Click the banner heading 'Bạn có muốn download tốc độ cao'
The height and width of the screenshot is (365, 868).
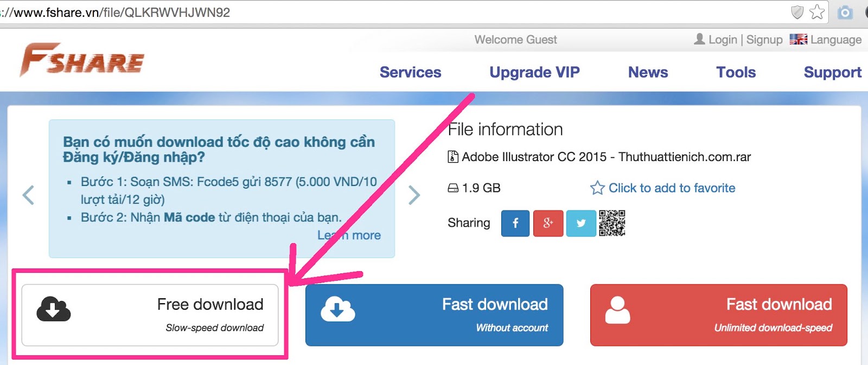219,149
